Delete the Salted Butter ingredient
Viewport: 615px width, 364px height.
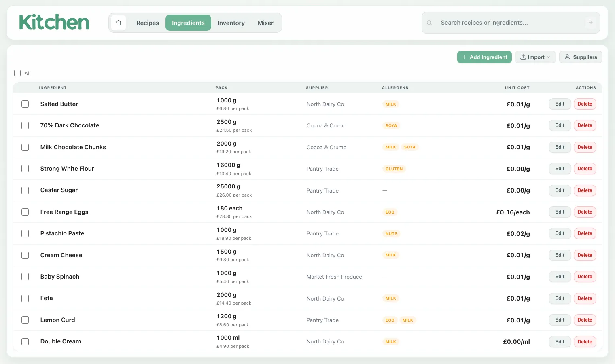585,104
